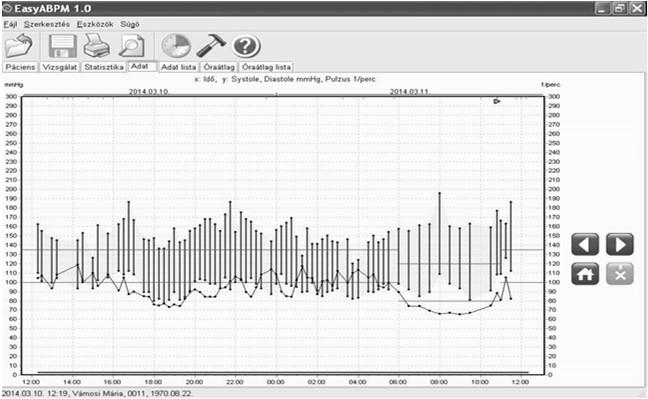Click the home button beside chart

(585, 274)
